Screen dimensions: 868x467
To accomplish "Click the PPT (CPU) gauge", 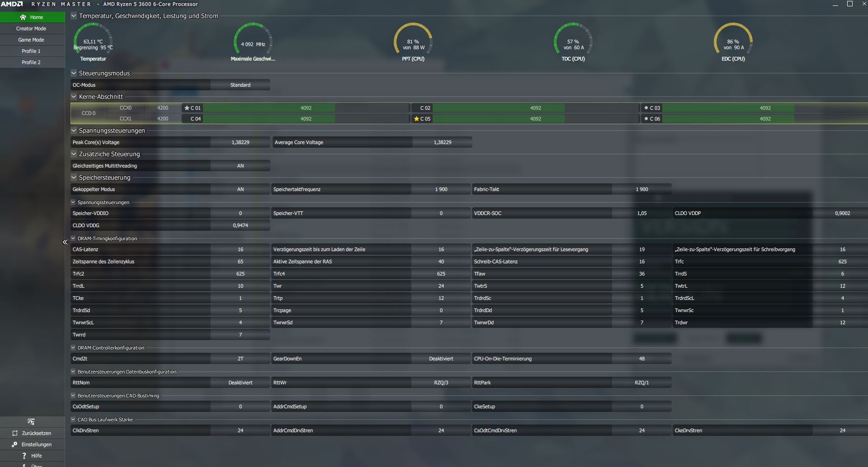I will point(413,42).
